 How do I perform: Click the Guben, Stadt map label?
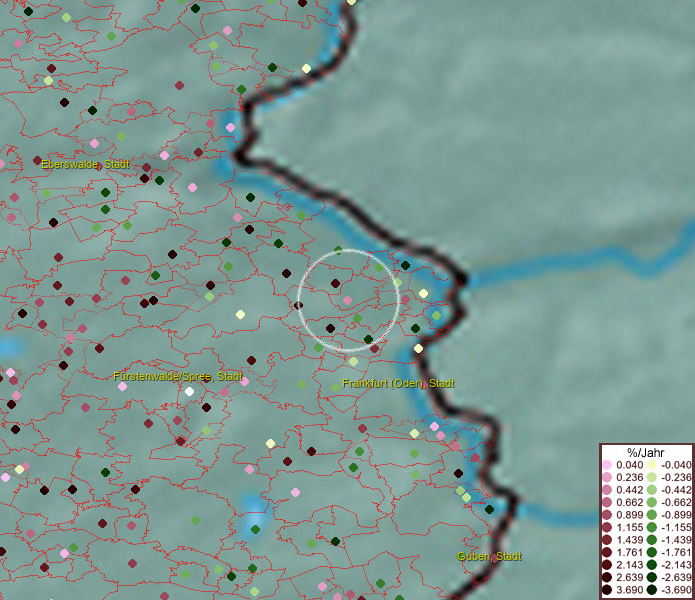pos(489,557)
